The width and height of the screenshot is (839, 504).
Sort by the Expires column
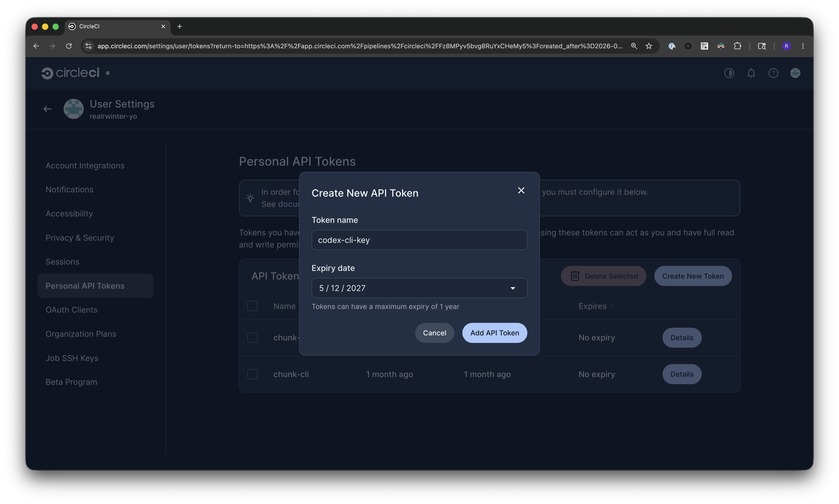[596, 306]
